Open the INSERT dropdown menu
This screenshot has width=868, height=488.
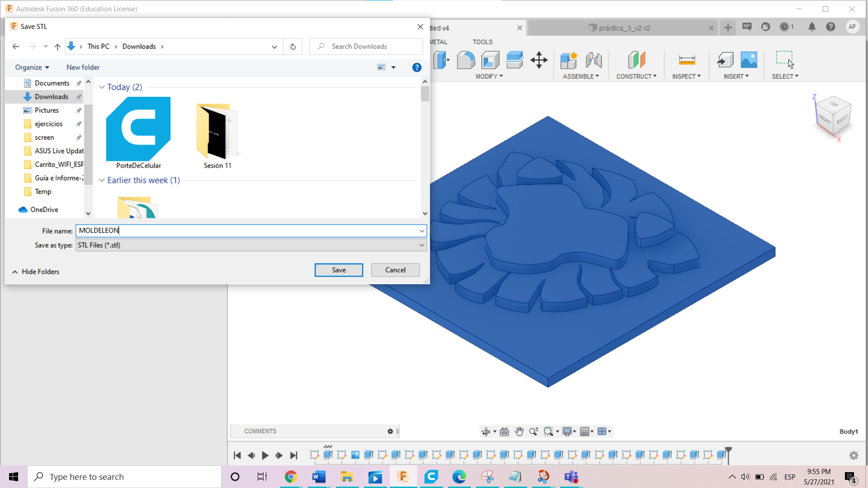click(x=736, y=76)
